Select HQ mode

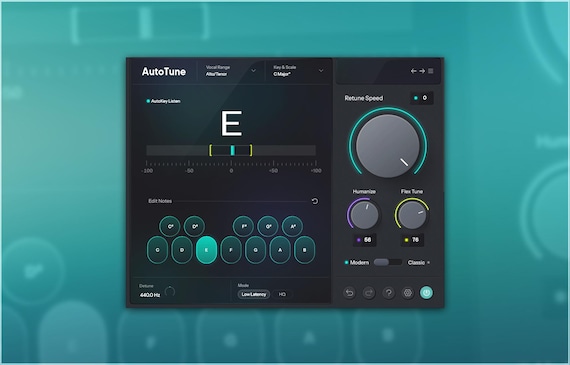click(x=282, y=294)
